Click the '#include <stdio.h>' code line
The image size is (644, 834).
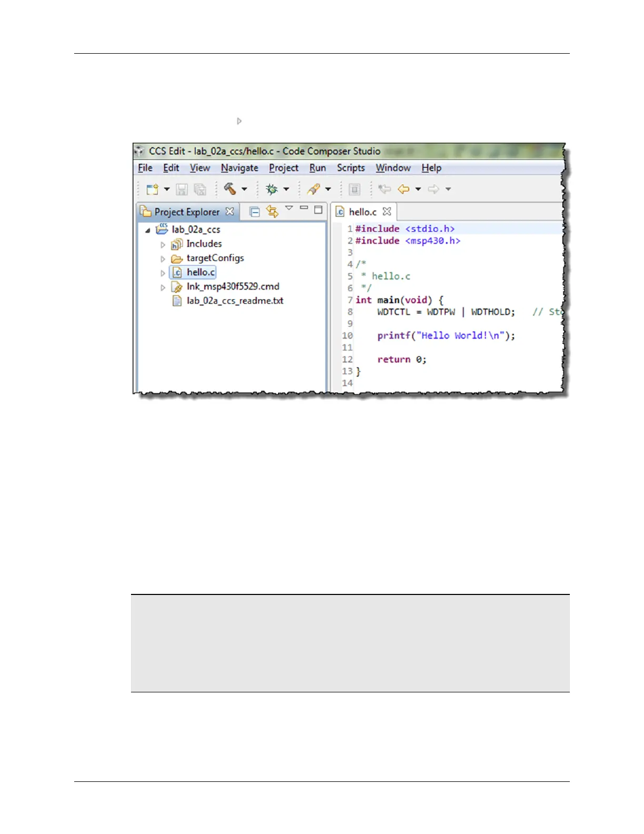[405, 229]
